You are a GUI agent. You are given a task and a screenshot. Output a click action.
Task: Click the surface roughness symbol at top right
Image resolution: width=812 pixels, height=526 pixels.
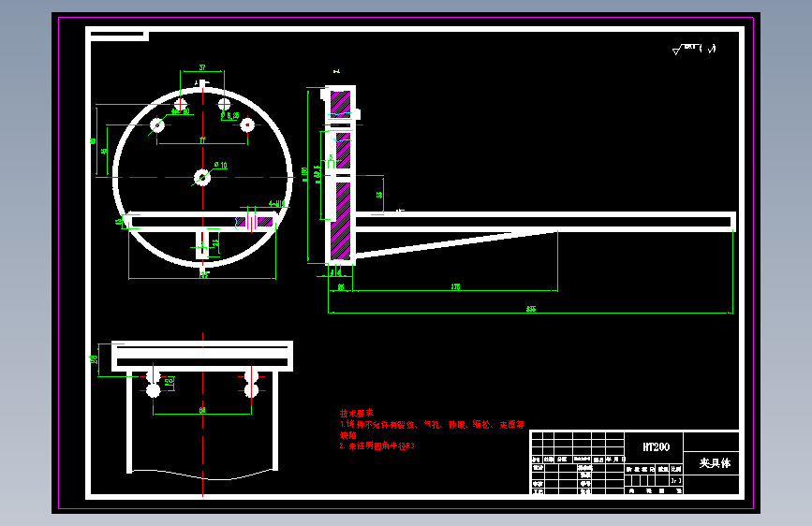point(694,49)
